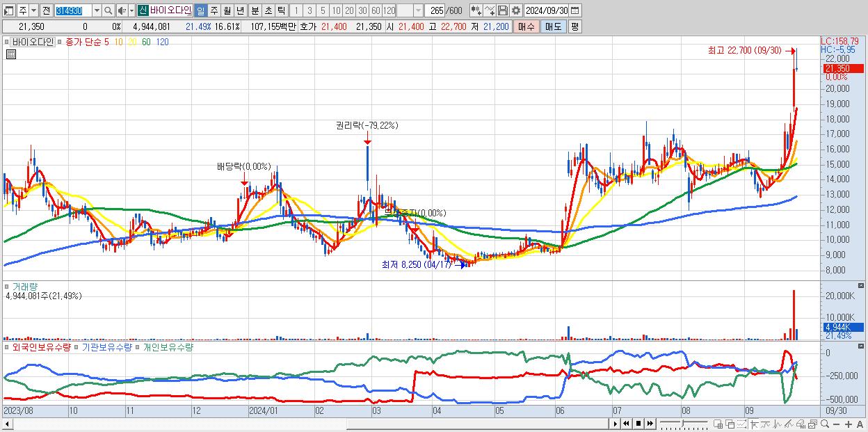
Task: Click the letter A text tool icon
Action: (x=860, y=424)
